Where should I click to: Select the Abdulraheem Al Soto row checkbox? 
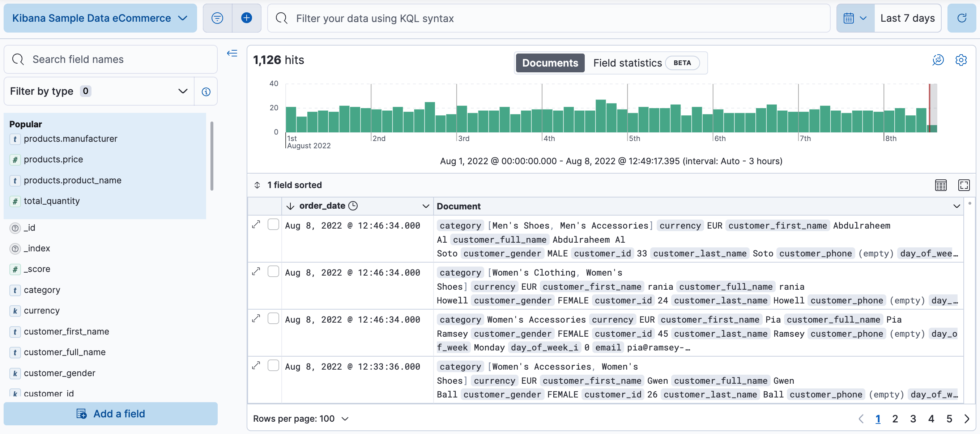(x=273, y=225)
